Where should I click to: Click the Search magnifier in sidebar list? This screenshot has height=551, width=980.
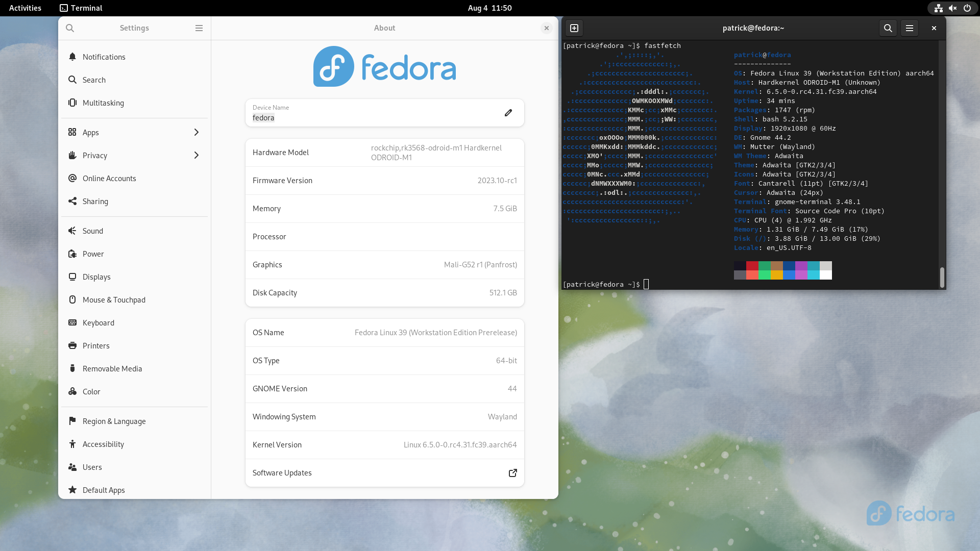click(72, 80)
